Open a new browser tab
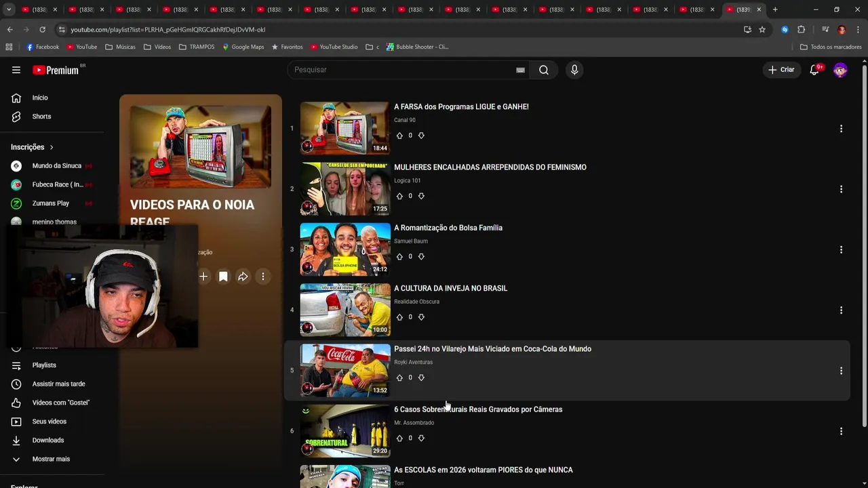This screenshot has height=488, width=868. click(x=775, y=9)
